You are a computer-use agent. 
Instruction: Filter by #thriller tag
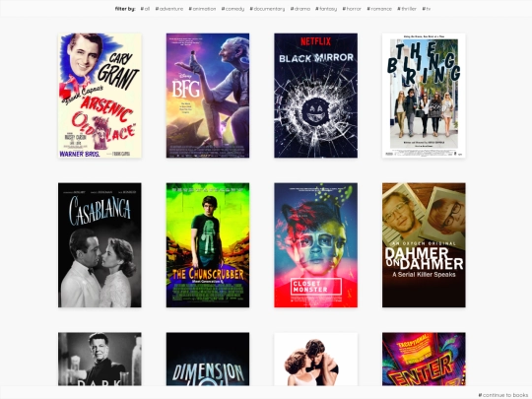click(407, 9)
